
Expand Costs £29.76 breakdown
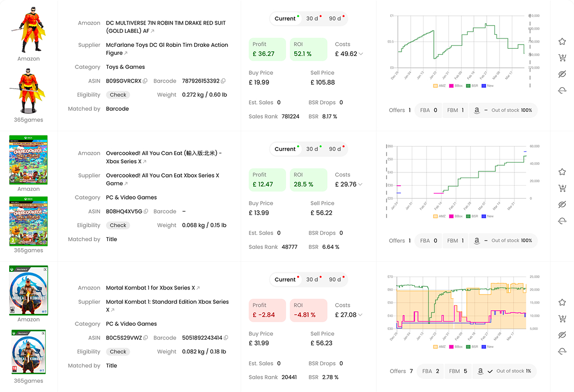360,184
